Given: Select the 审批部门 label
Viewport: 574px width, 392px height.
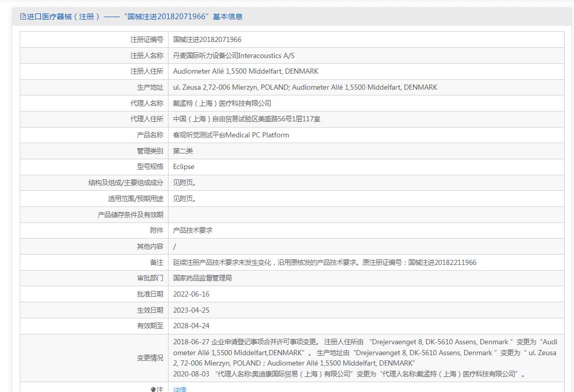Looking at the screenshot, I should [150, 278].
